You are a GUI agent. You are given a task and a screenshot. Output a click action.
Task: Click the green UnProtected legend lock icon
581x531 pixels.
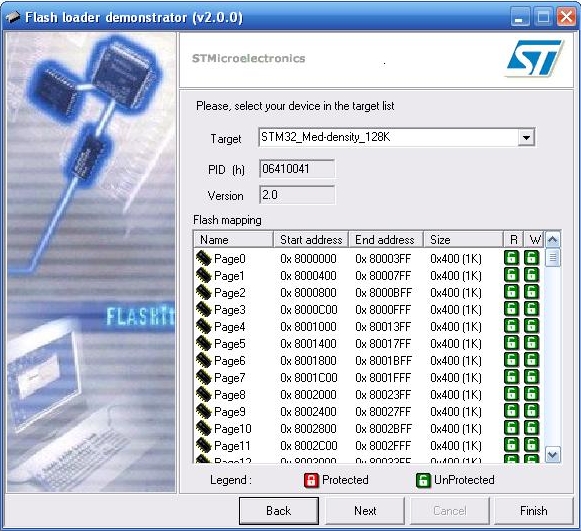coord(423,480)
